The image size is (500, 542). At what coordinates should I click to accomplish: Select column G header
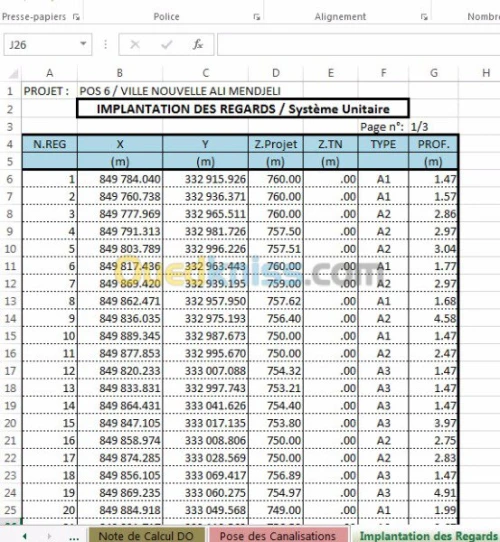tap(434, 73)
